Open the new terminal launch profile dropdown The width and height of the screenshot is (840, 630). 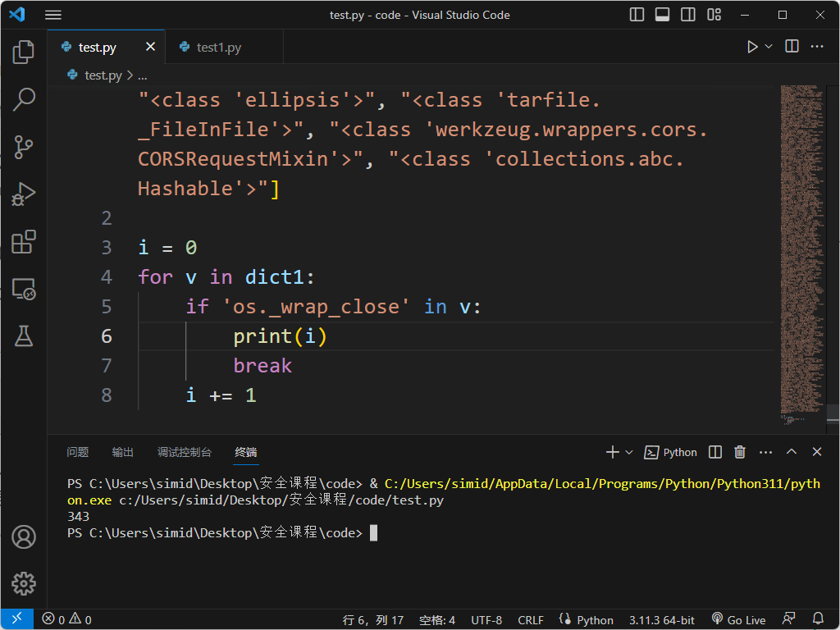click(x=629, y=452)
